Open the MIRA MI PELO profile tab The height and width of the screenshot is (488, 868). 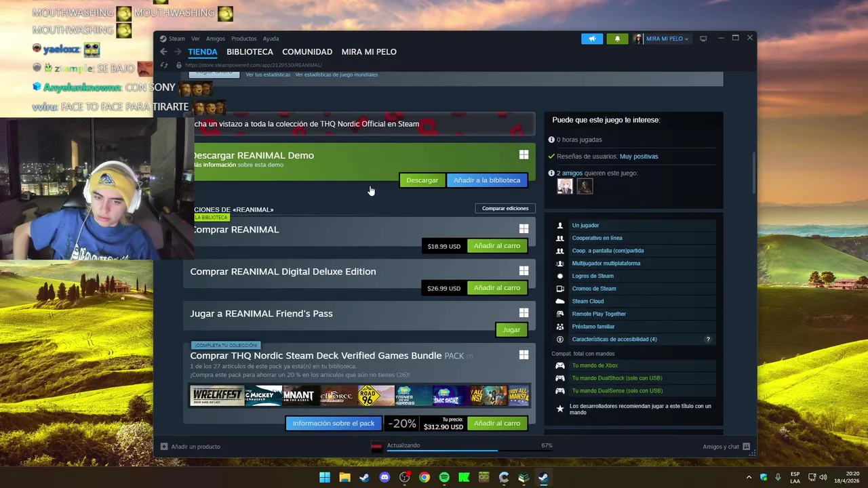(x=369, y=52)
